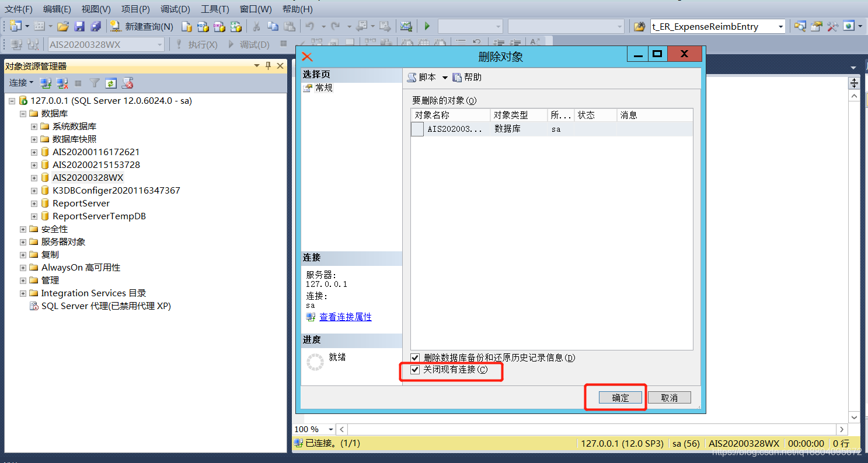Click the Refresh icon in Object Explorer

(111, 83)
